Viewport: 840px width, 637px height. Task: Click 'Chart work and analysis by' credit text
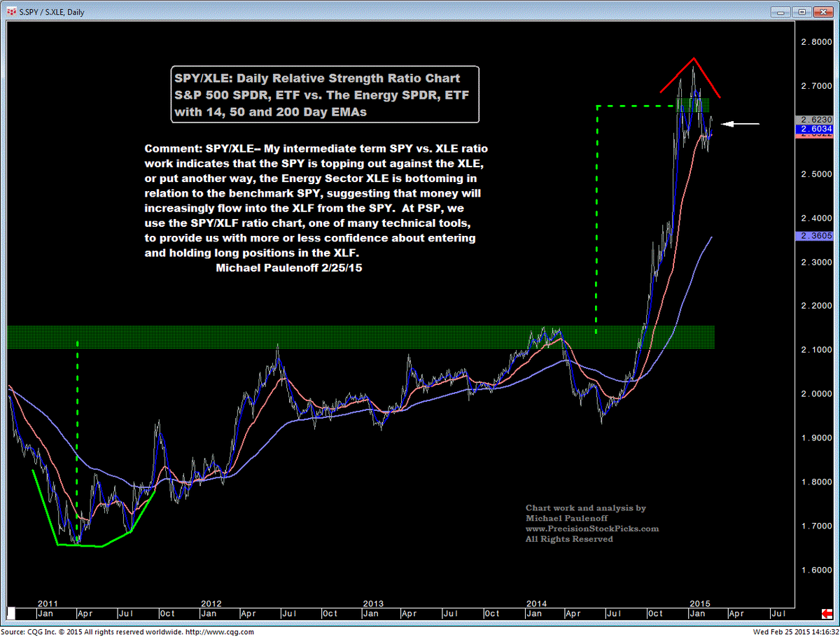[586, 508]
